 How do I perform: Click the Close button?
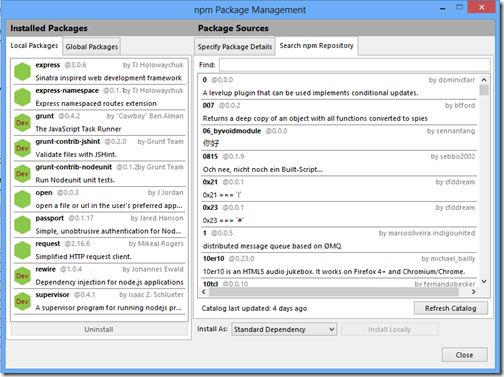[x=464, y=355]
